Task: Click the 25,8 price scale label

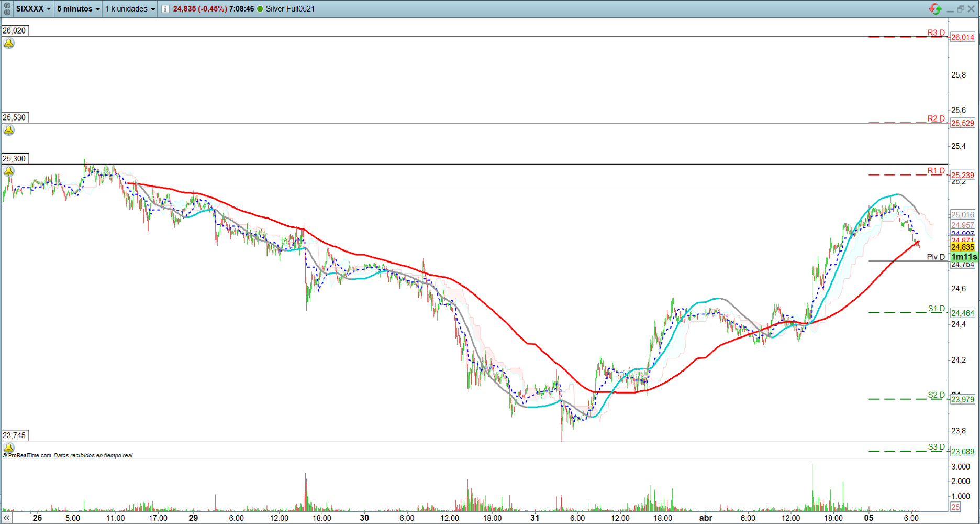Action: click(x=959, y=75)
